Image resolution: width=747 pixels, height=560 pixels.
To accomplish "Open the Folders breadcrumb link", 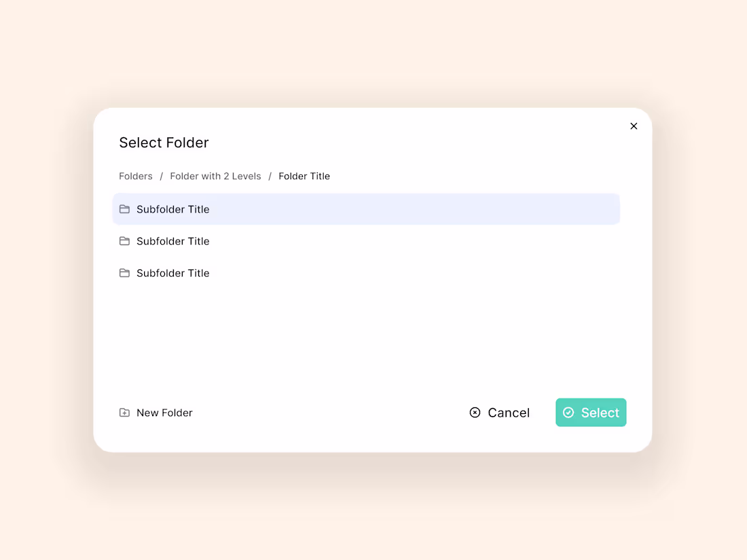I will coord(135,176).
